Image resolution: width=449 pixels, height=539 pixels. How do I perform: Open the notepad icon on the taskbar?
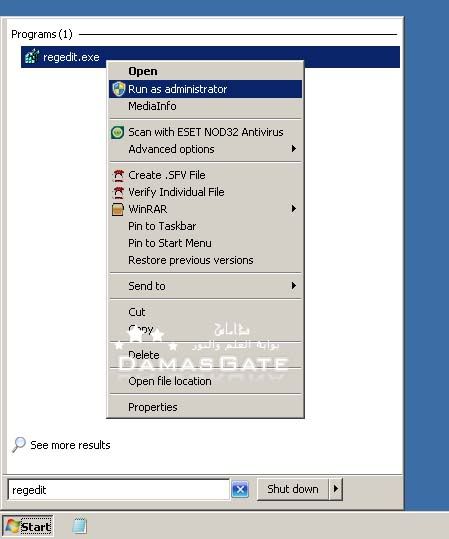(x=80, y=526)
